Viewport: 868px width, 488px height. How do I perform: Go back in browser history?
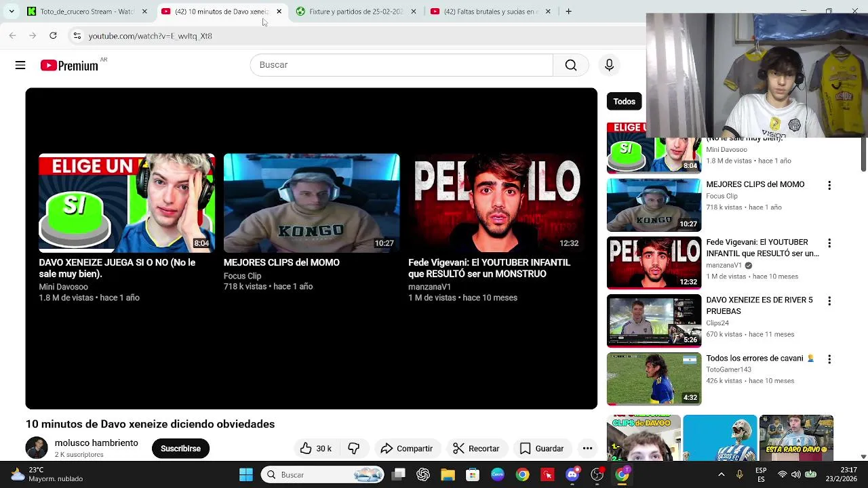tap(13, 35)
